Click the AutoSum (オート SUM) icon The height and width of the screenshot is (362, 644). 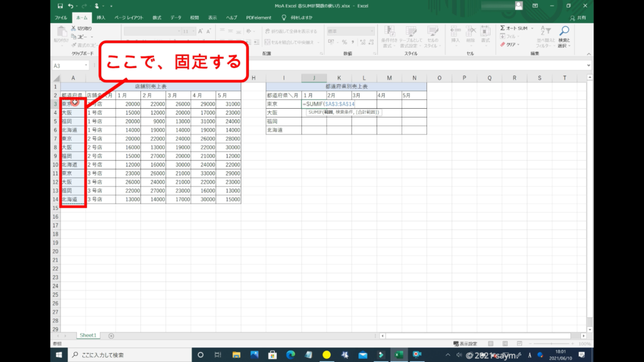503,28
